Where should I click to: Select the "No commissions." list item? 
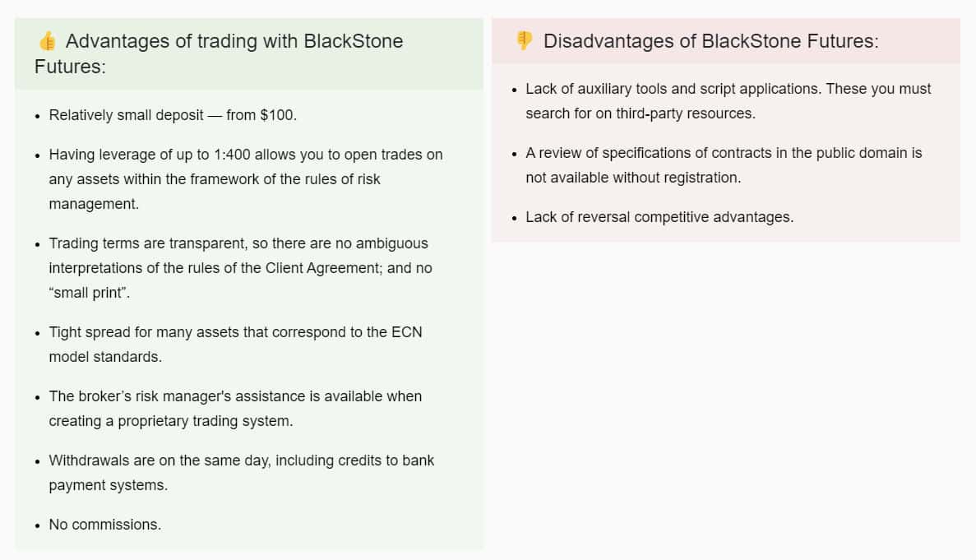pyautogui.click(x=104, y=525)
